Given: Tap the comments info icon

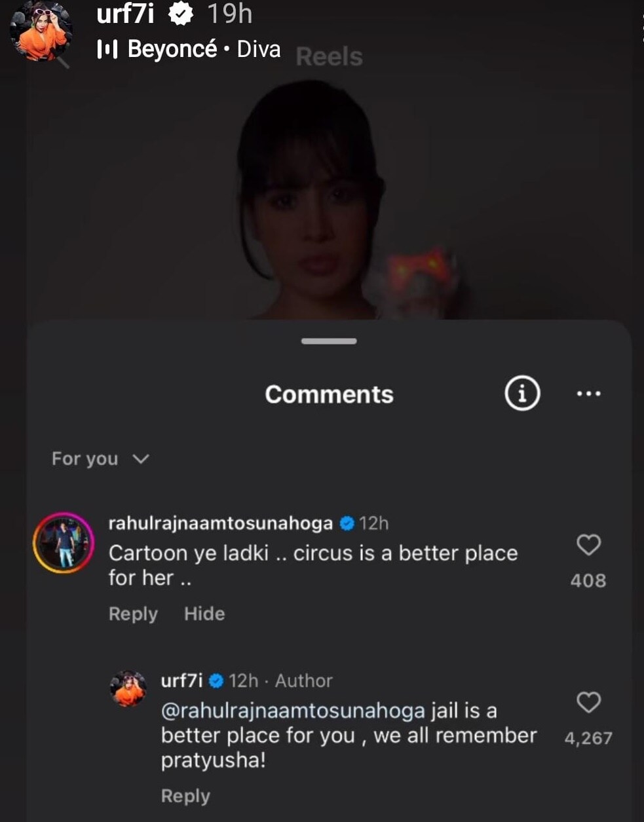Looking at the screenshot, I should tap(522, 394).
